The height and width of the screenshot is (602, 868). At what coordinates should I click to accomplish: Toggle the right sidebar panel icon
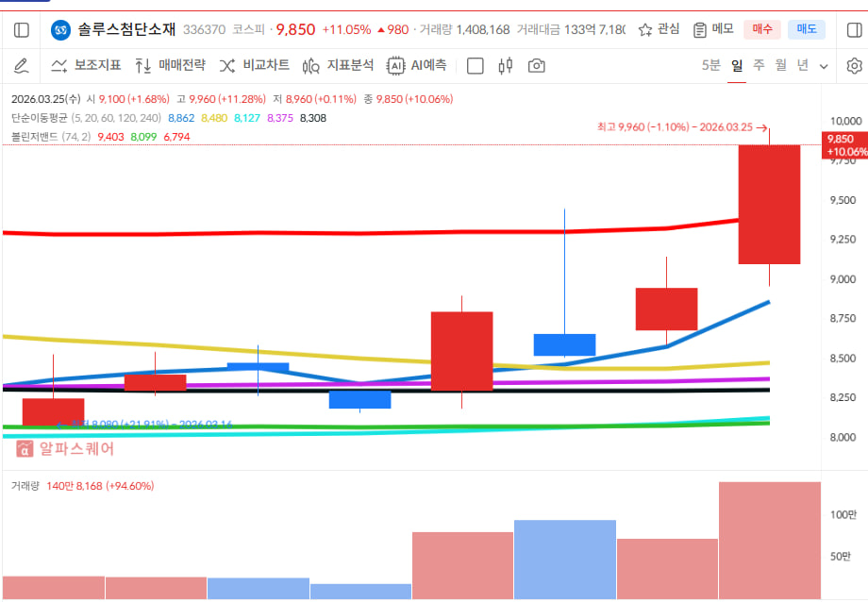tap(845, 30)
